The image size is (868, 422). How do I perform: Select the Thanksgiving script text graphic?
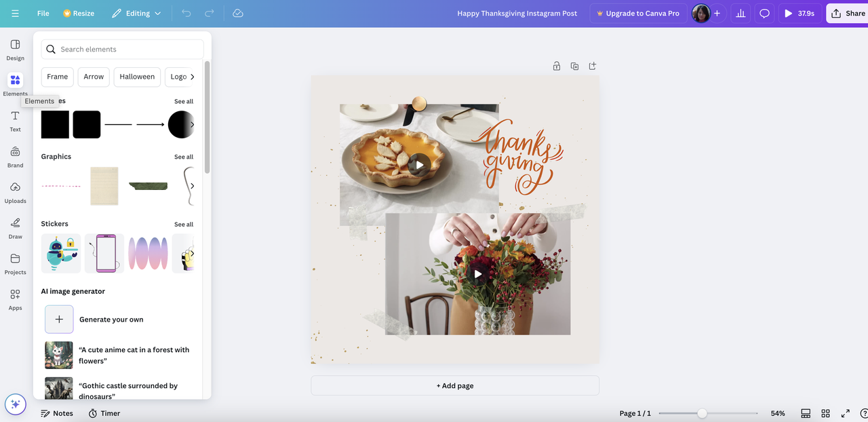[x=517, y=157]
